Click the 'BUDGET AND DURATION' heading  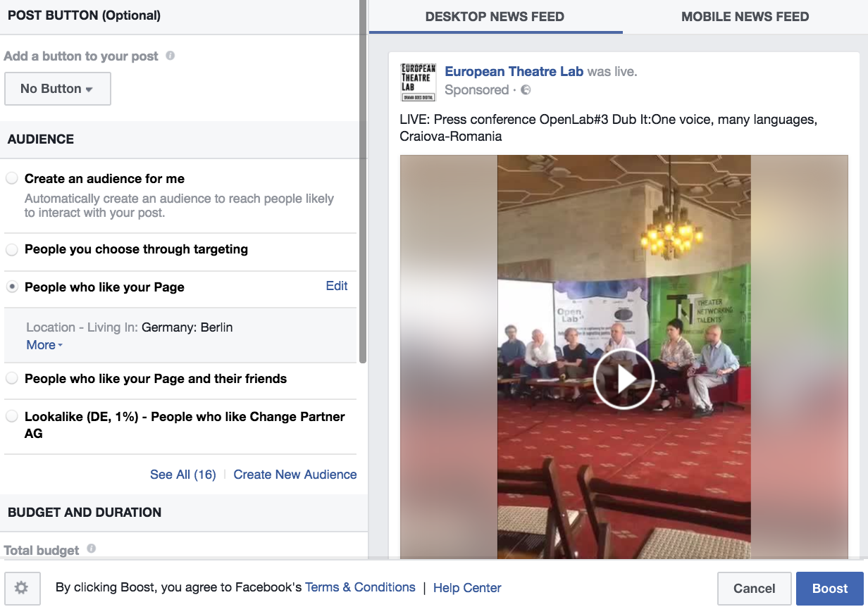point(85,513)
